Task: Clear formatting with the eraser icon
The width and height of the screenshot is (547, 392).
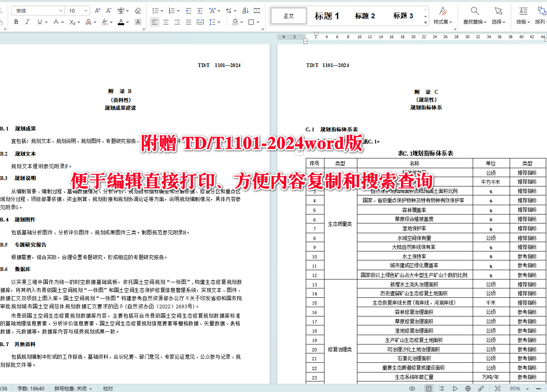Action: 138,11
